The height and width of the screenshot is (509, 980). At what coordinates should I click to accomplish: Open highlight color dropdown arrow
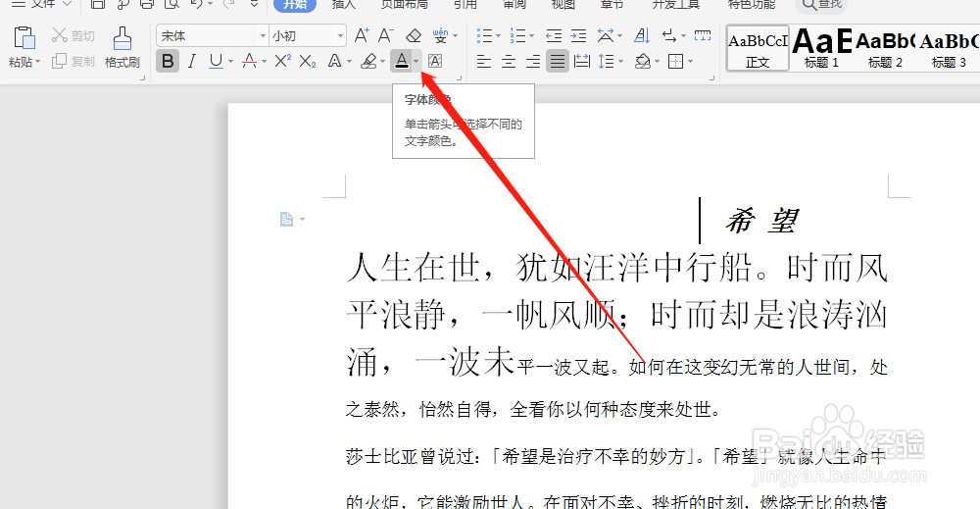point(382,61)
